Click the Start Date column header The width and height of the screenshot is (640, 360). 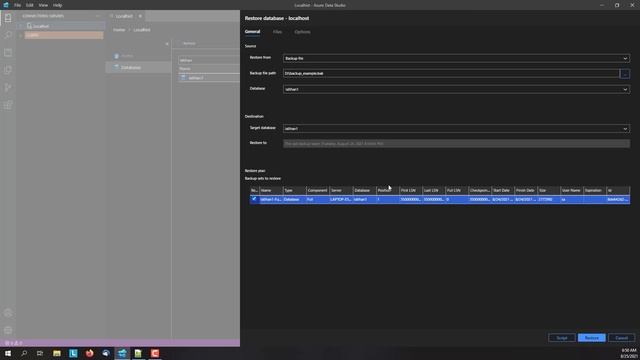click(x=503, y=190)
